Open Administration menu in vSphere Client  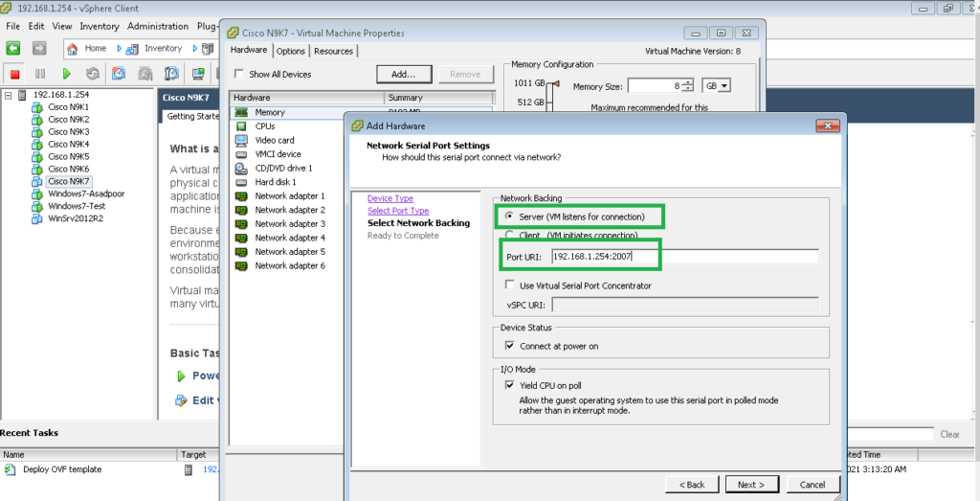pyautogui.click(x=158, y=26)
